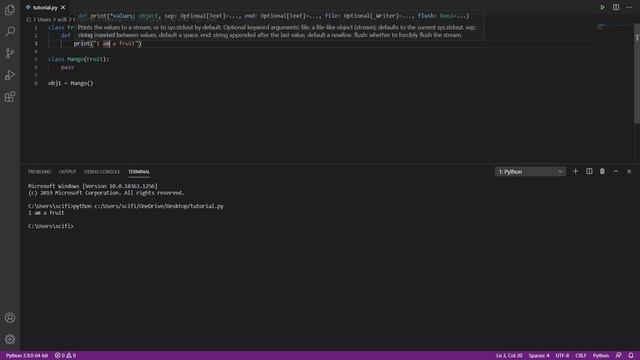Screen dimensions: 640x360
Task: Change indentation via Spaces: 4
Action: tap(539, 356)
